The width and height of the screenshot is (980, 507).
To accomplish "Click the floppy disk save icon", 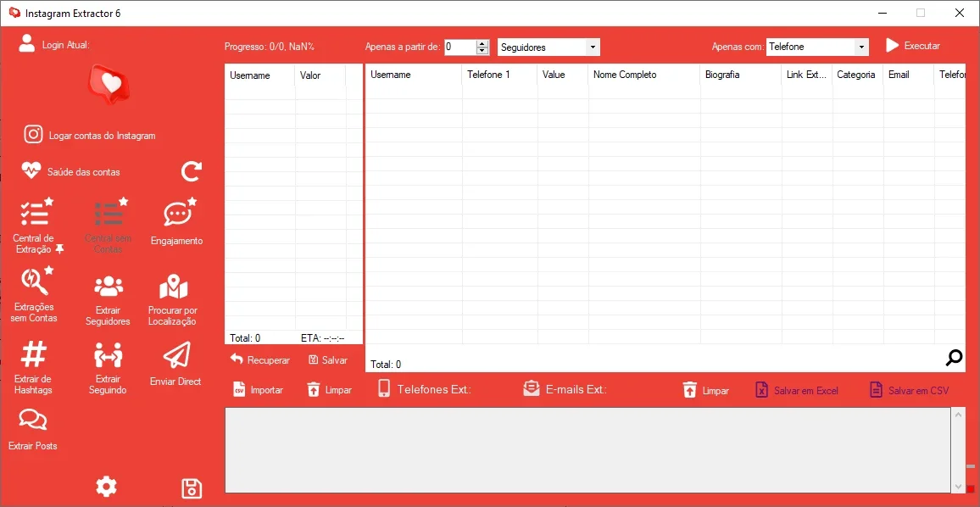I will click(x=192, y=488).
